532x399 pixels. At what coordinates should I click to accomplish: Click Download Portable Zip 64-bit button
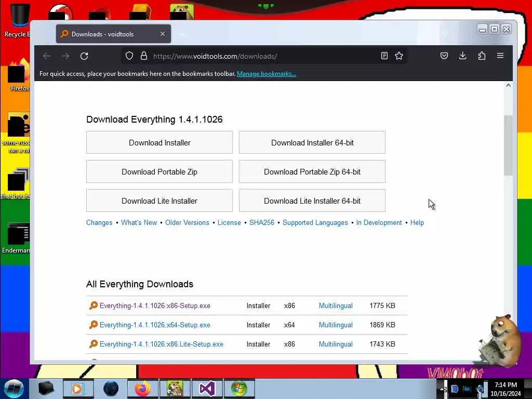click(x=312, y=171)
